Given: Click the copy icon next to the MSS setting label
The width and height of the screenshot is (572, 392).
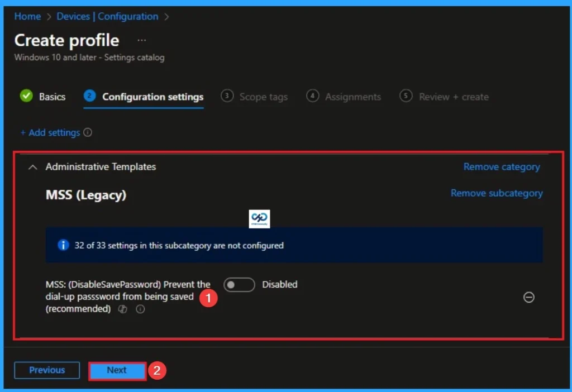Looking at the screenshot, I should coord(122,309).
